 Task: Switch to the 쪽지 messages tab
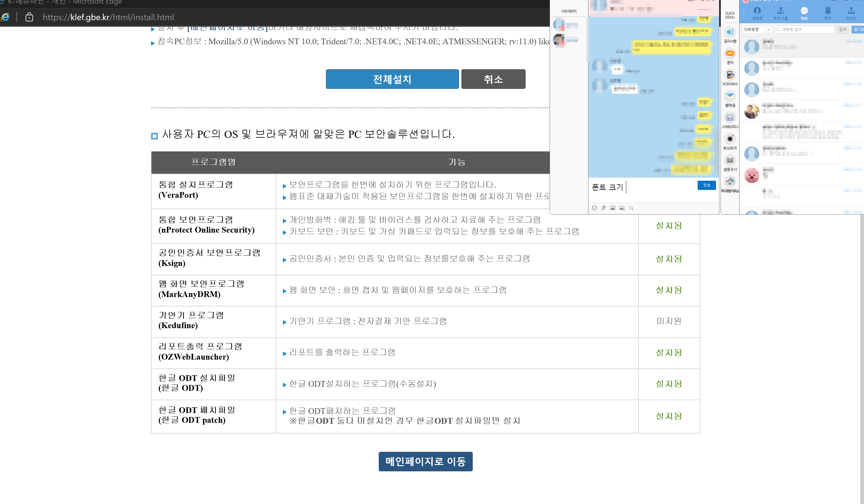coord(827,13)
